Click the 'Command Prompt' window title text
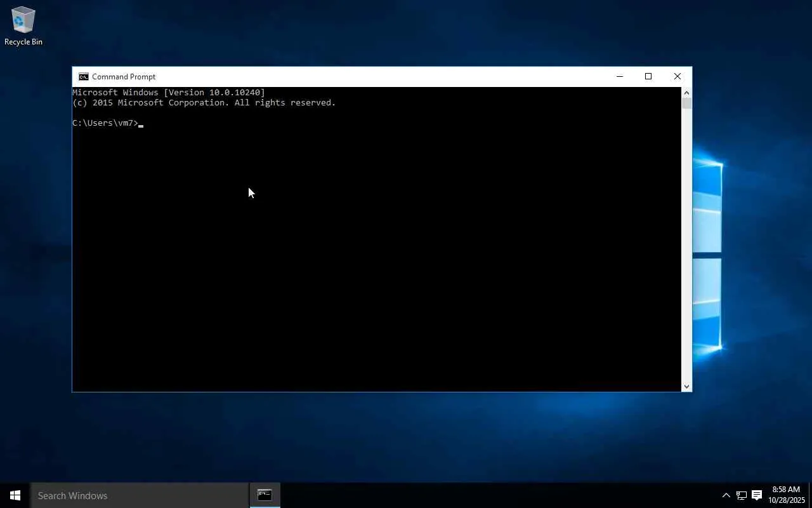812x508 pixels. click(124, 77)
